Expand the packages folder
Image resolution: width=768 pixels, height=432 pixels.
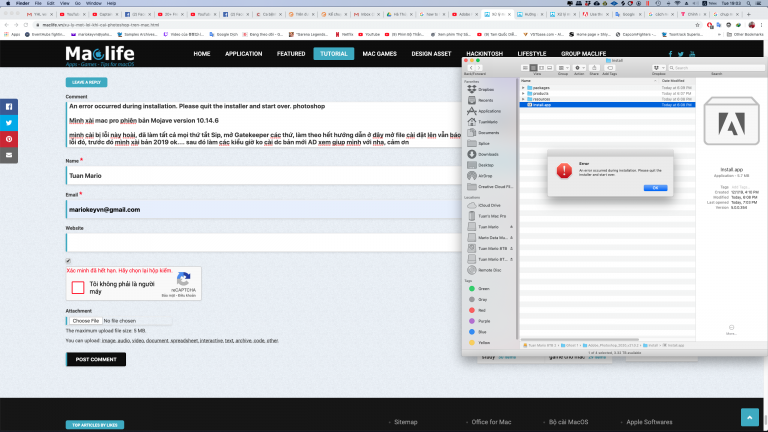tap(523, 88)
